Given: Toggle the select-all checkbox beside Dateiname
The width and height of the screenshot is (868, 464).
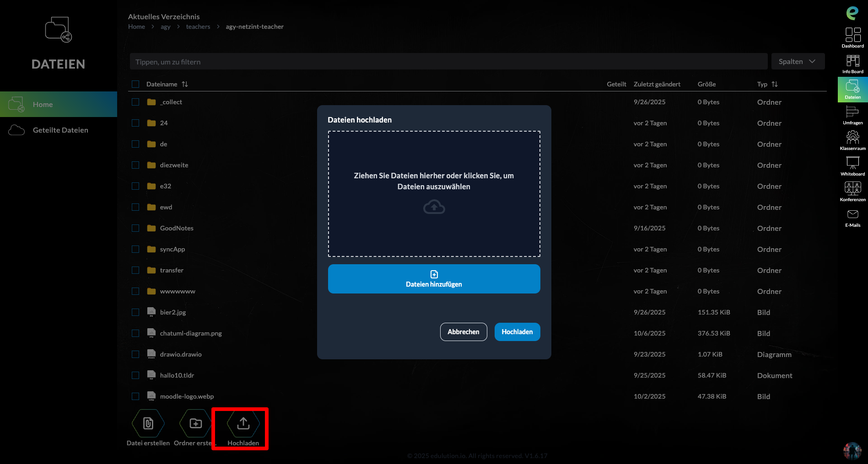Looking at the screenshot, I should coord(135,84).
